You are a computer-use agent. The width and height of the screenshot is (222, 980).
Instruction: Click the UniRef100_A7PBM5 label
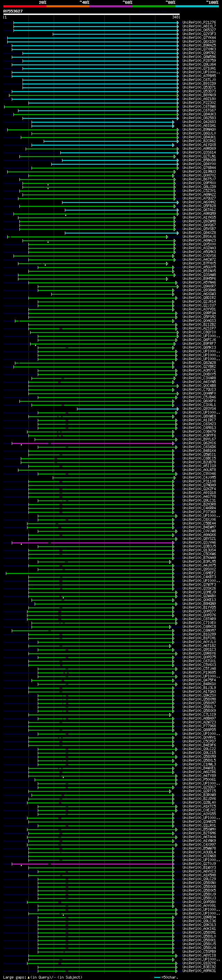tap(199, 76)
